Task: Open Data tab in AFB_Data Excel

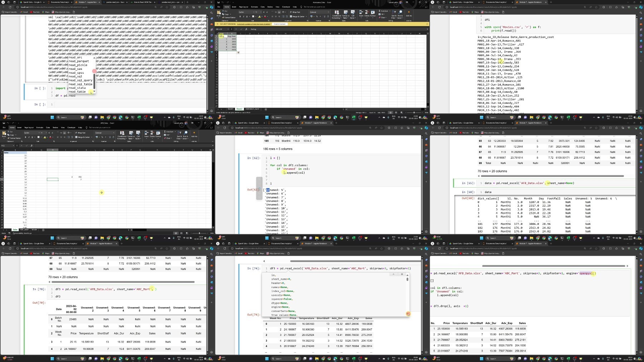Action: [48, 127]
